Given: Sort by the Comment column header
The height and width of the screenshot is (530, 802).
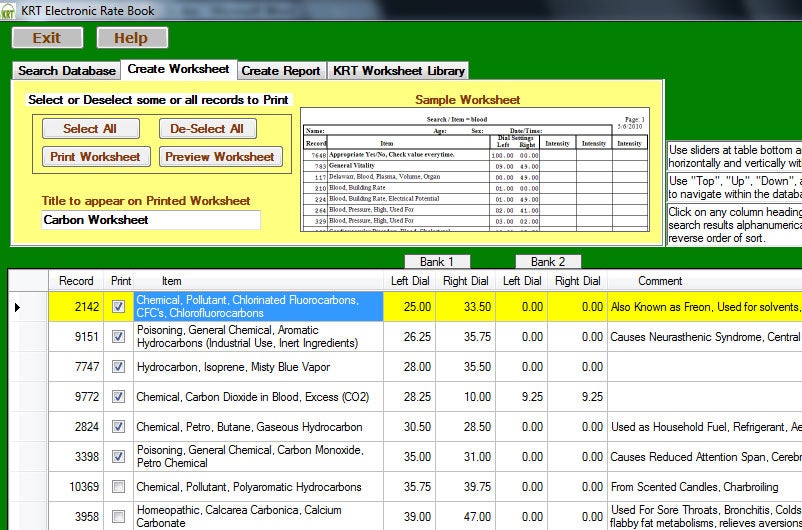Looking at the screenshot, I should 705,281.
